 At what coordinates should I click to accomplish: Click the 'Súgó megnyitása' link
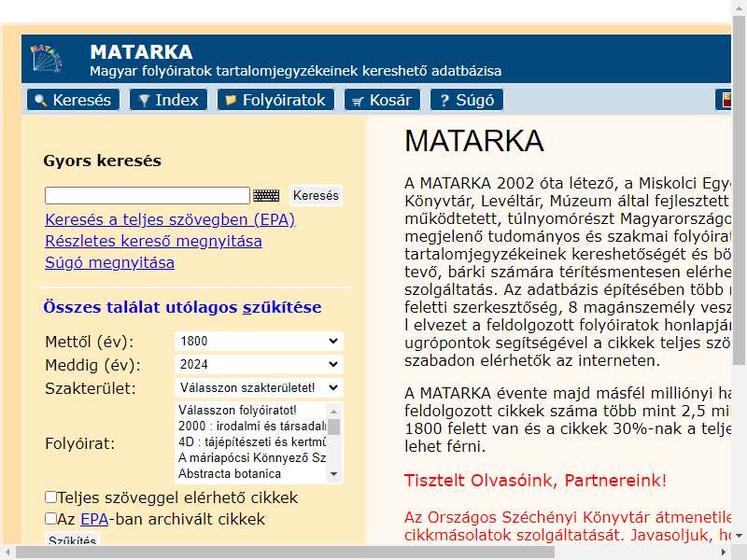tap(109, 262)
